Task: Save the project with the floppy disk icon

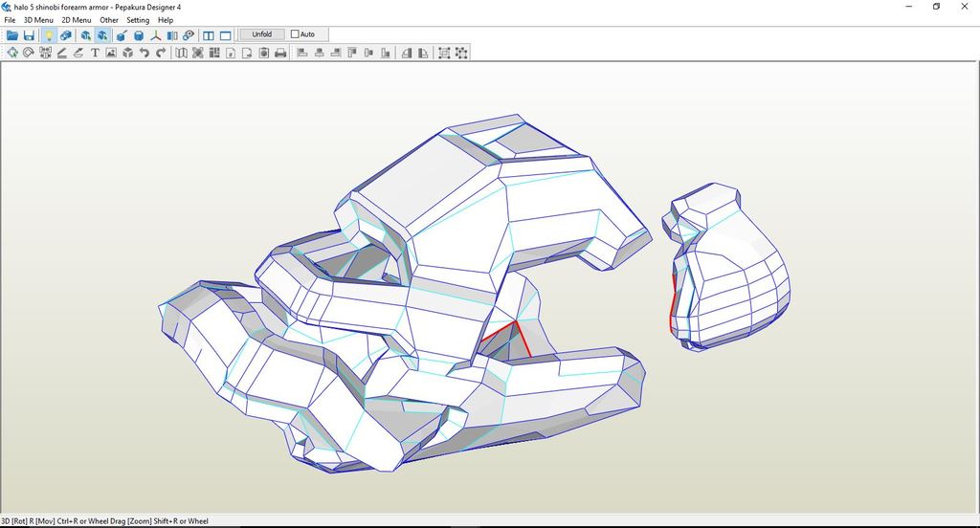Action: (29, 35)
